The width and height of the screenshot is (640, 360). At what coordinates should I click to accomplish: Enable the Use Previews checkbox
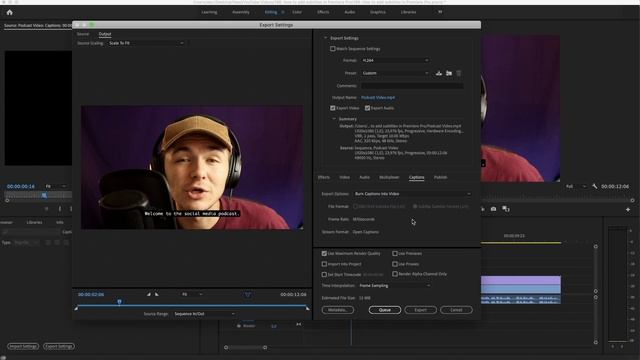point(395,253)
